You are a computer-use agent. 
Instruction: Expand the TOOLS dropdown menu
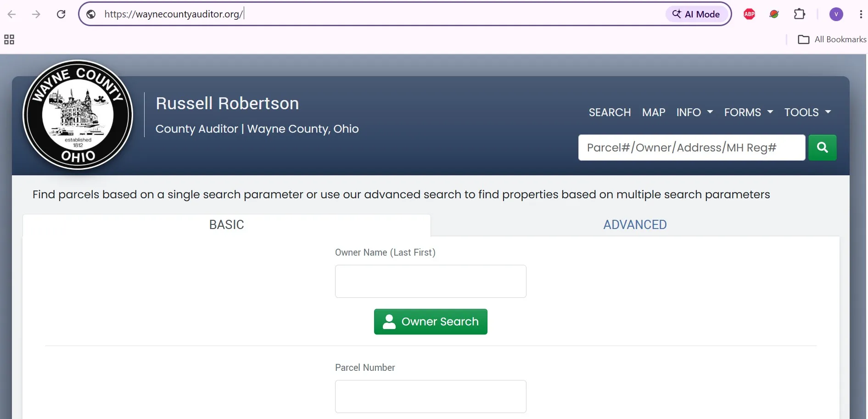pos(807,112)
